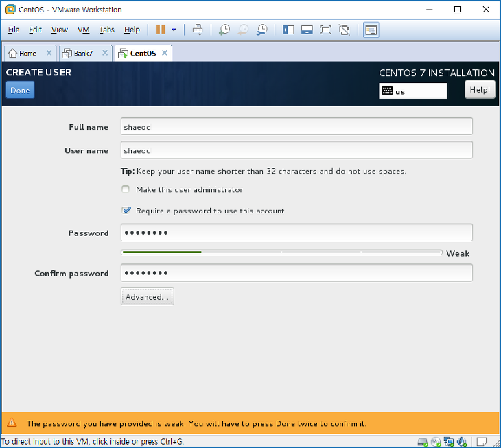Open the View menu
The width and height of the screenshot is (501, 448).
(x=60, y=30)
